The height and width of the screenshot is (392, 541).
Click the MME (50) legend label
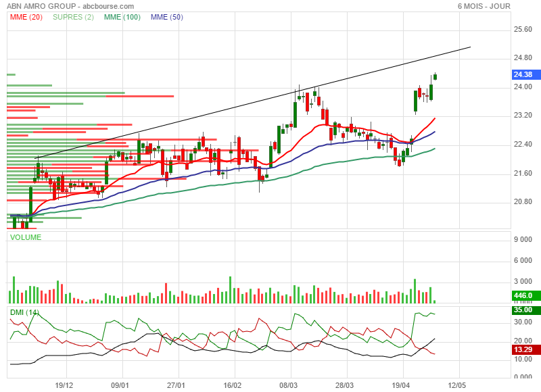point(166,17)
